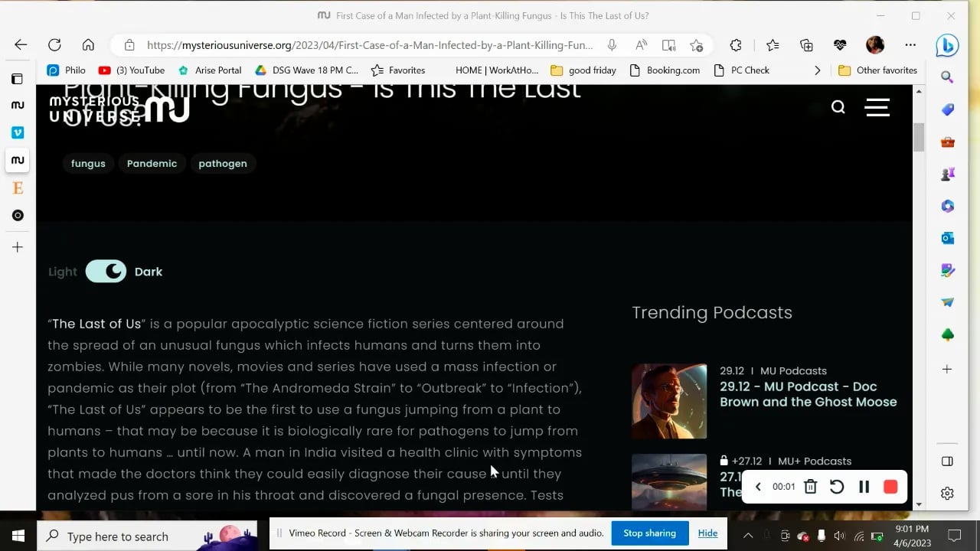Open sidebar Tools briefcase icon

pos(947,142)
